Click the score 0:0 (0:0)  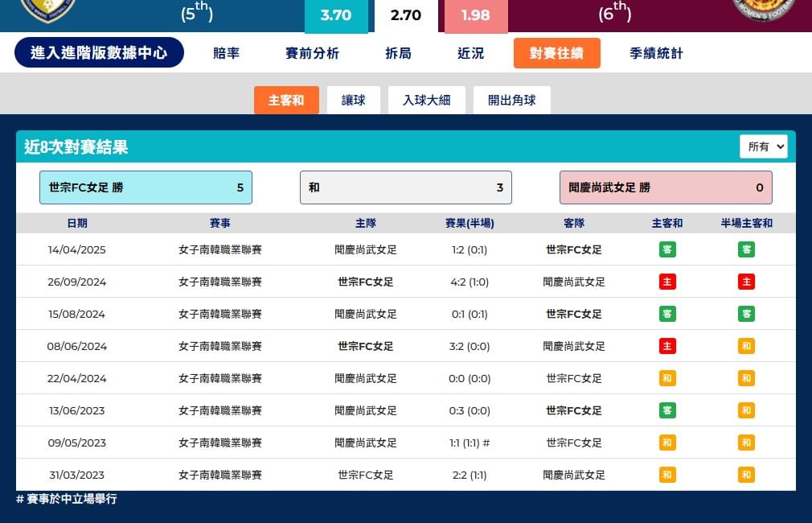[470, 378]
